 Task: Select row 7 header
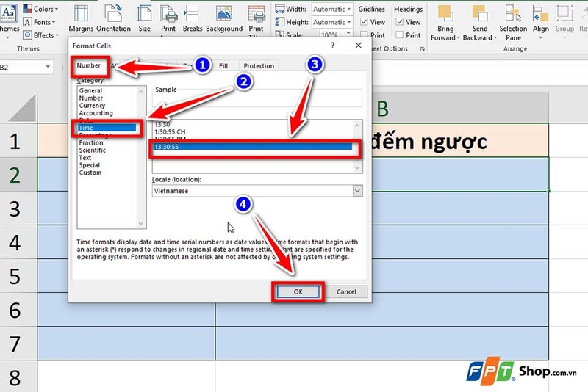[x=18, y=344]
